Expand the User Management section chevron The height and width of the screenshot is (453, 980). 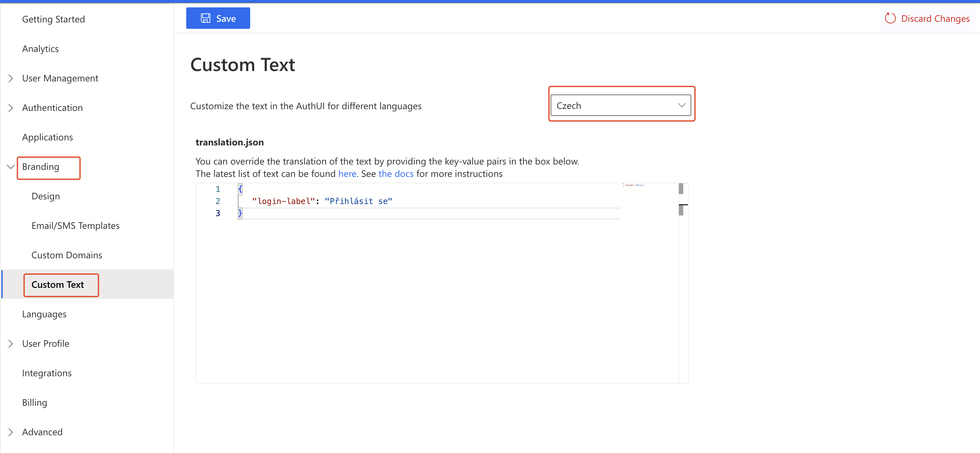pyautogui.click(x=11, y=78)
